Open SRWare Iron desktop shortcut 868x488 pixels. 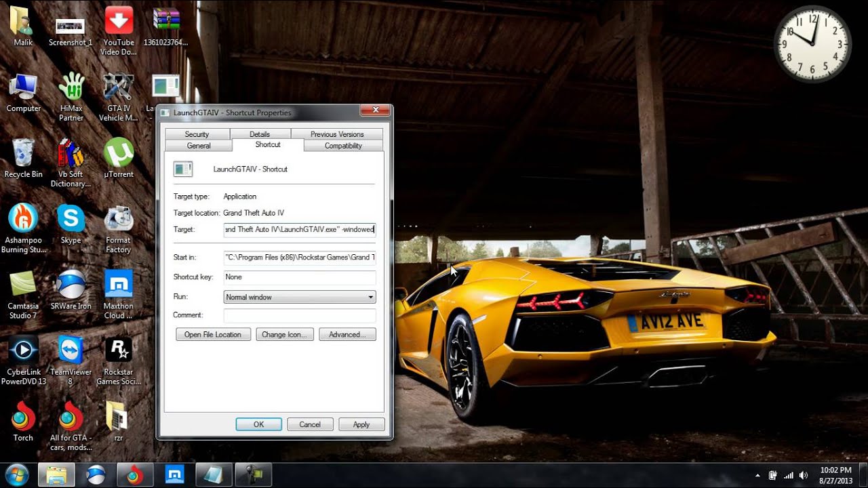click(71, 290)
